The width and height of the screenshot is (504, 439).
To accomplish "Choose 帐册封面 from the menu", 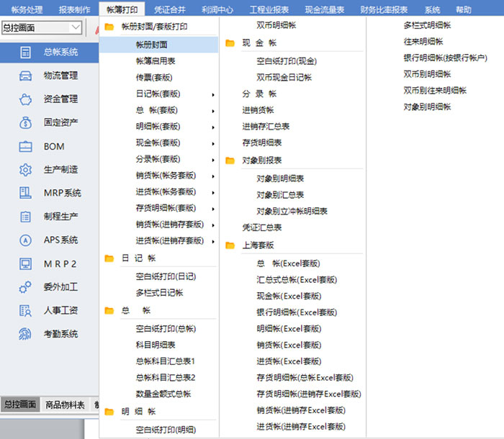I will 152,45.
